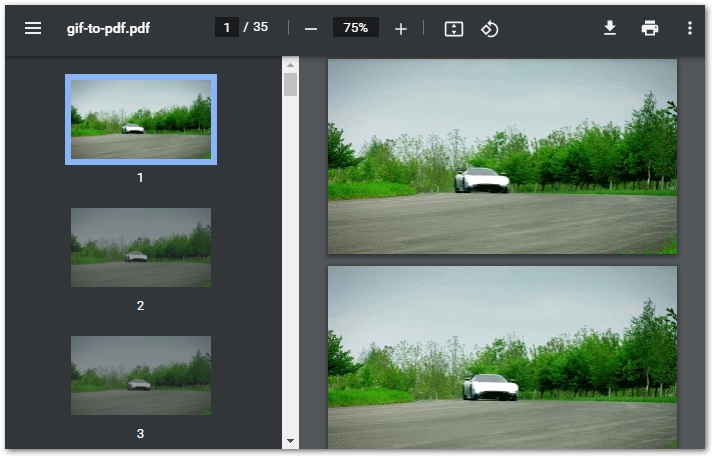This screenshot has height=458, width=714.
Task: Select page 2 thumbnail
Action: (x=140, y=247)
